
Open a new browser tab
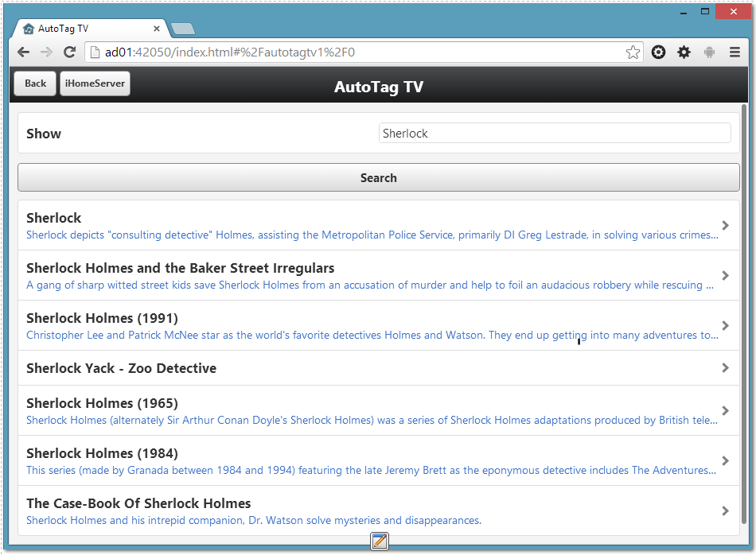(x=183, y=29)
